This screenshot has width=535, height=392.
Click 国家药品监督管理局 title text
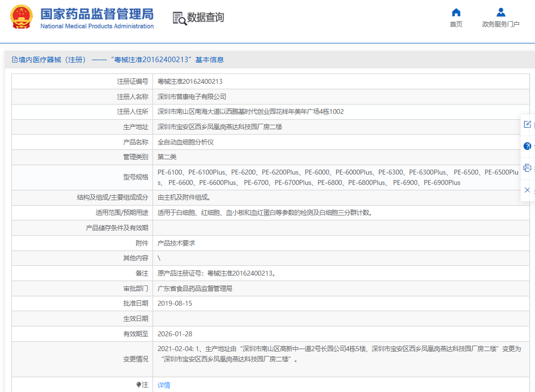tap(97, 14)
